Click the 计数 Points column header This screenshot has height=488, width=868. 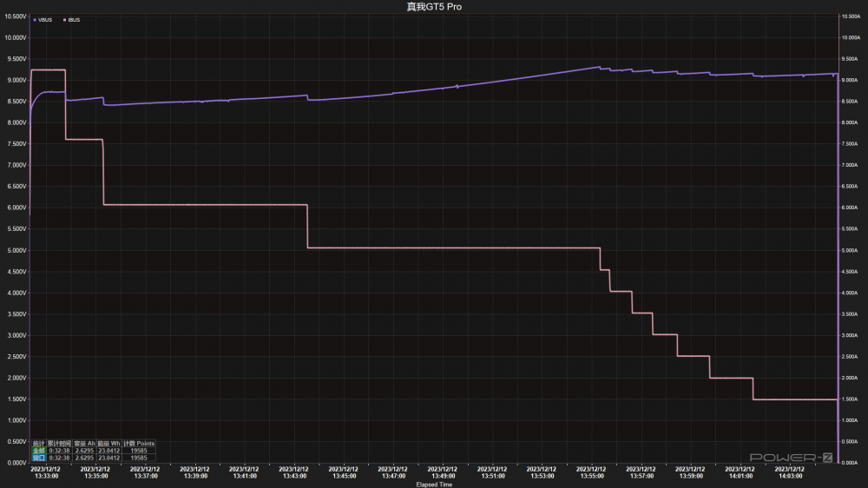point(139,444)
